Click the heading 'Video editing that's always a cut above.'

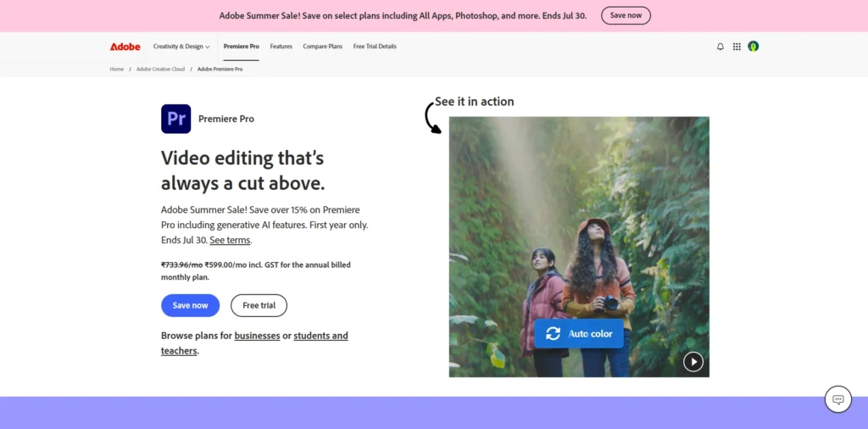point(242,170)
